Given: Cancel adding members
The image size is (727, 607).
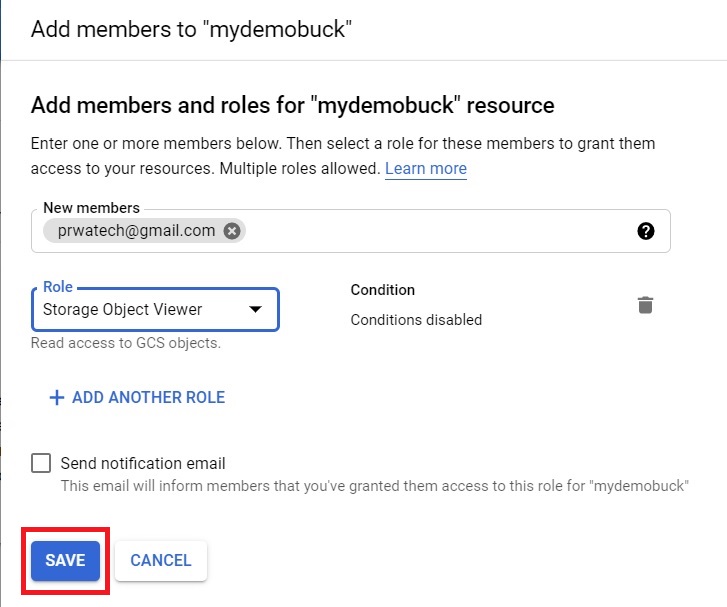Looking at the screenshot, I should [160, 560].
